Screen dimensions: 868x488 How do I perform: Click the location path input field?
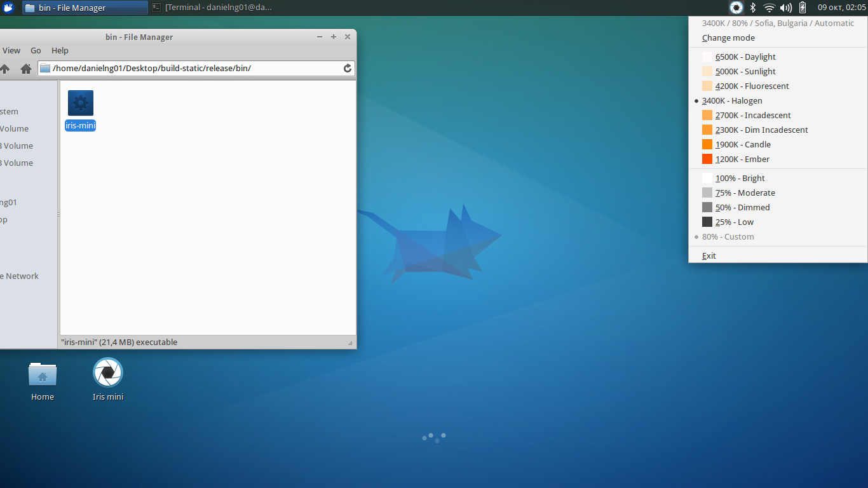tap(196, 68)
